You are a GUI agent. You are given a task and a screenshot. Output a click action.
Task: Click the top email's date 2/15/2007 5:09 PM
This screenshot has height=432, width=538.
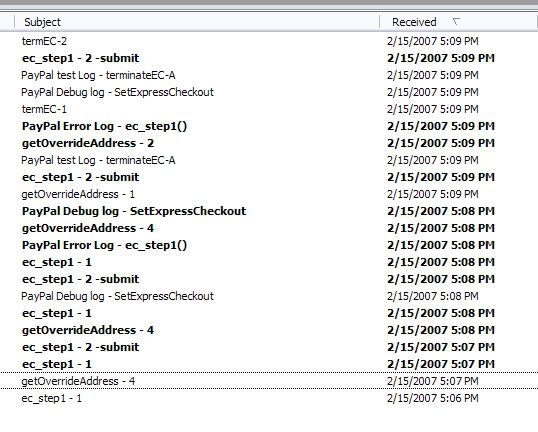click(432, 41)
